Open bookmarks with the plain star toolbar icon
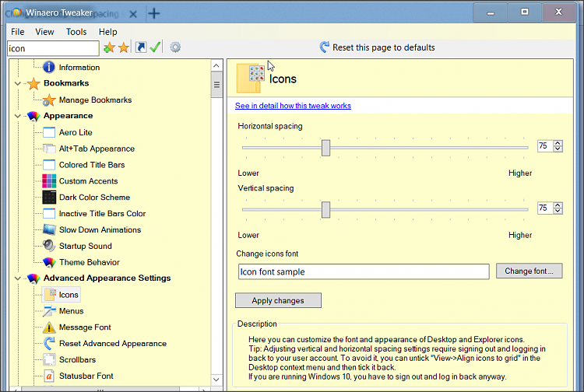This screenshot has width=584, height=392. [124, 47]
